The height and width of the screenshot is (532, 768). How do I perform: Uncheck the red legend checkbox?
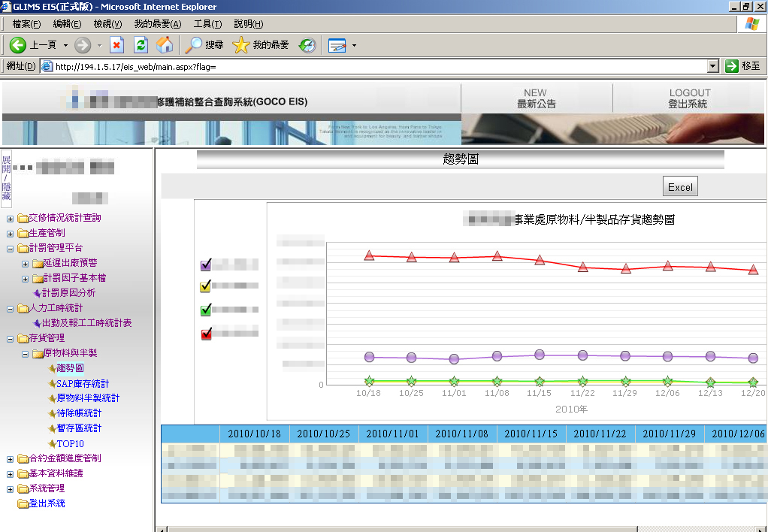pos(206,334)
